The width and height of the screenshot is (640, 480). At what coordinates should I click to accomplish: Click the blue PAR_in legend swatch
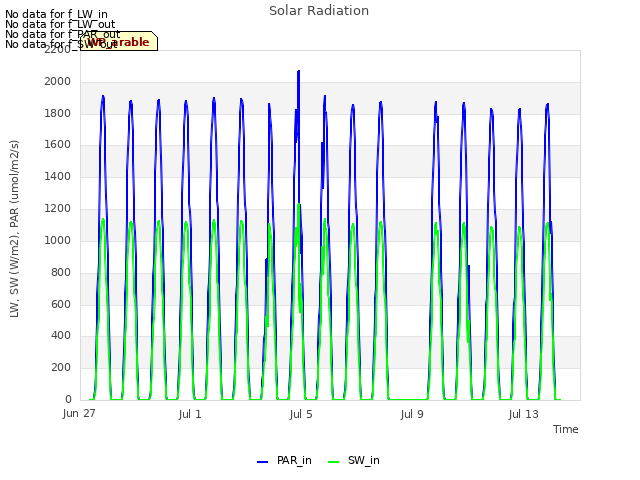(262, 462)
